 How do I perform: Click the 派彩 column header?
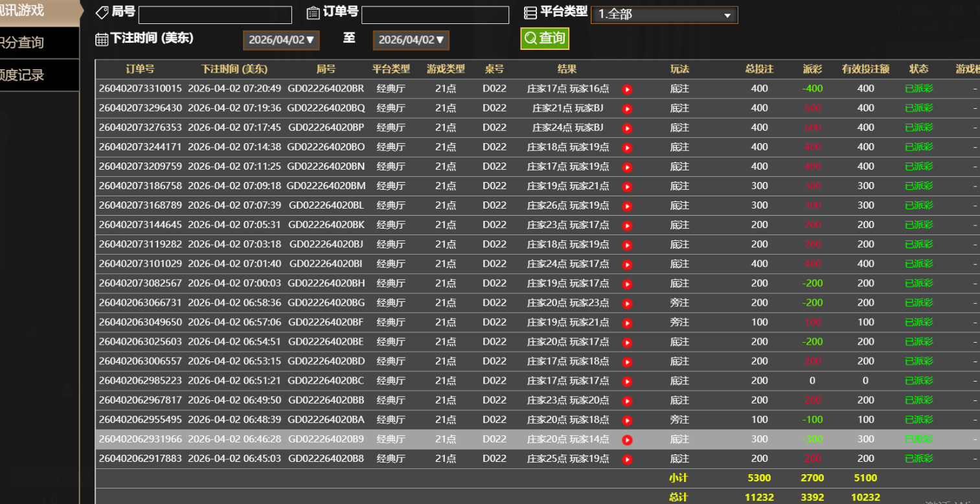[x=812, y=69]
